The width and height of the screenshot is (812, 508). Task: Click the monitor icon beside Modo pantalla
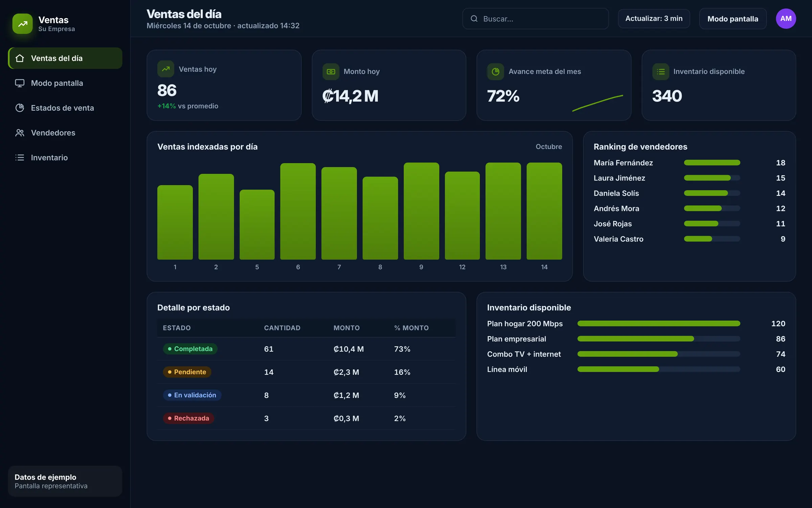pos(20,83)
